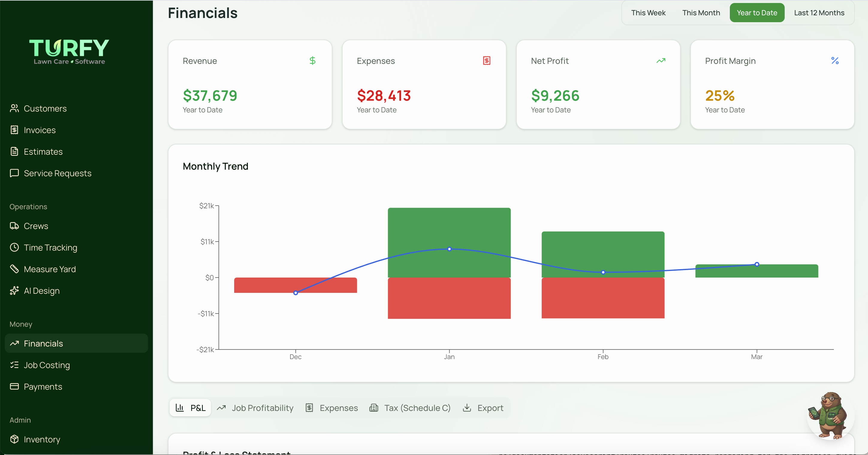The image size is (868, 455).
Task: Click the Service Requests chat bubble icon
Action: pyautogui.click(x=14, y=173)
